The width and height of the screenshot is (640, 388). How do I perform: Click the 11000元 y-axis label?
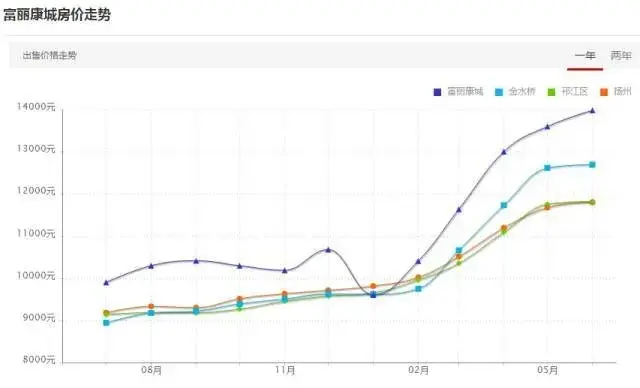(36, 233)
